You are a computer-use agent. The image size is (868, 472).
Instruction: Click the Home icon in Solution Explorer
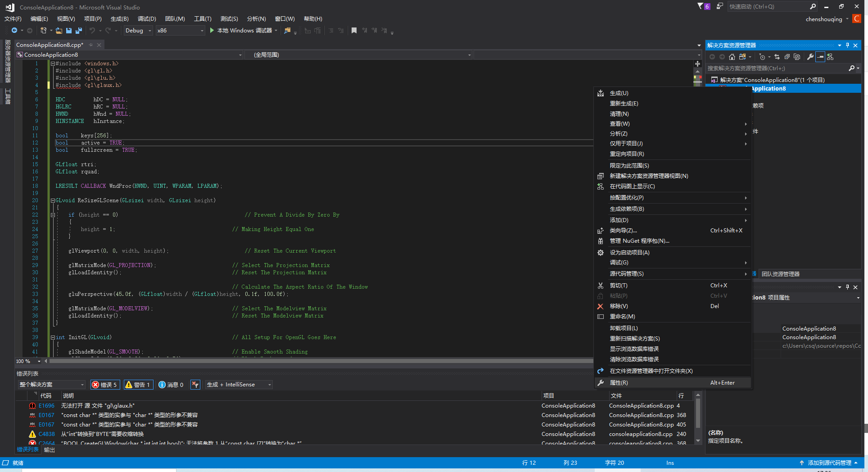coord(732,57)
